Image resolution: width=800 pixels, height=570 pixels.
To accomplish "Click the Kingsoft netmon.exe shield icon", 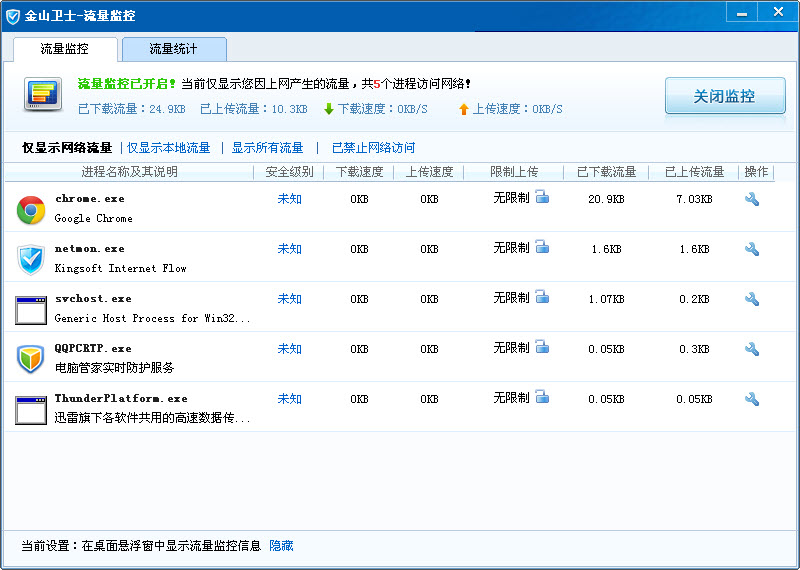I will click(31, 260).
